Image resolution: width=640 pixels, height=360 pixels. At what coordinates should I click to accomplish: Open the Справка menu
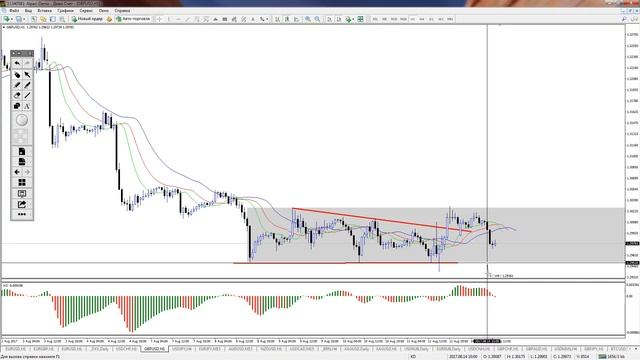click(x=122, y=11)
